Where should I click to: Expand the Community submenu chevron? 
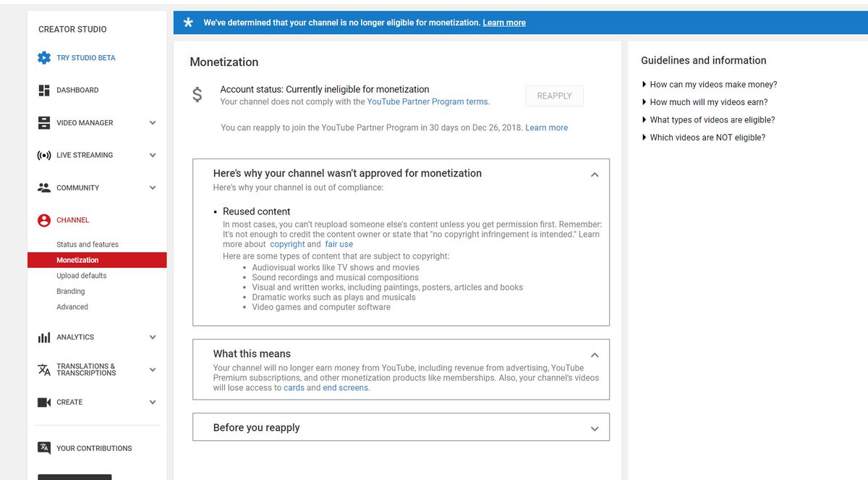point(153,188)
